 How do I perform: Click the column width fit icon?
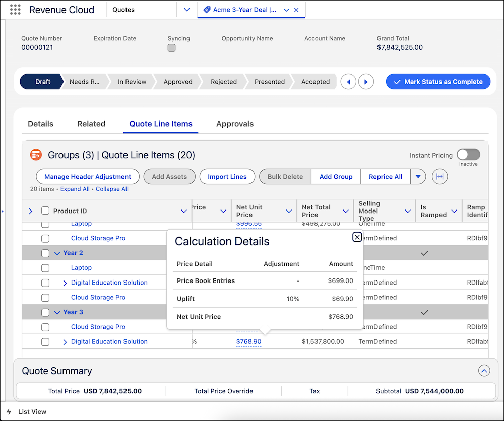(439, 177)
